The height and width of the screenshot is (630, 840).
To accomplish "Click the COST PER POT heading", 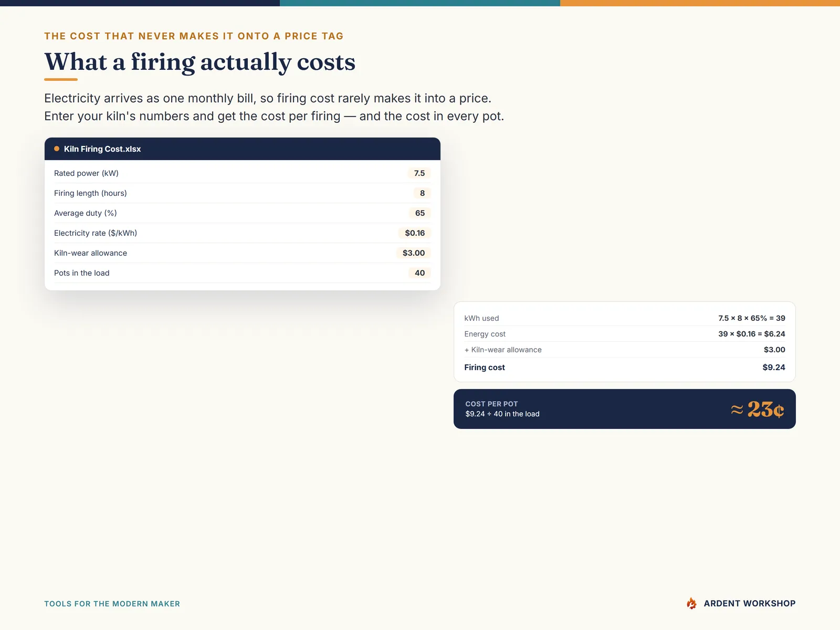I will 491,404.
